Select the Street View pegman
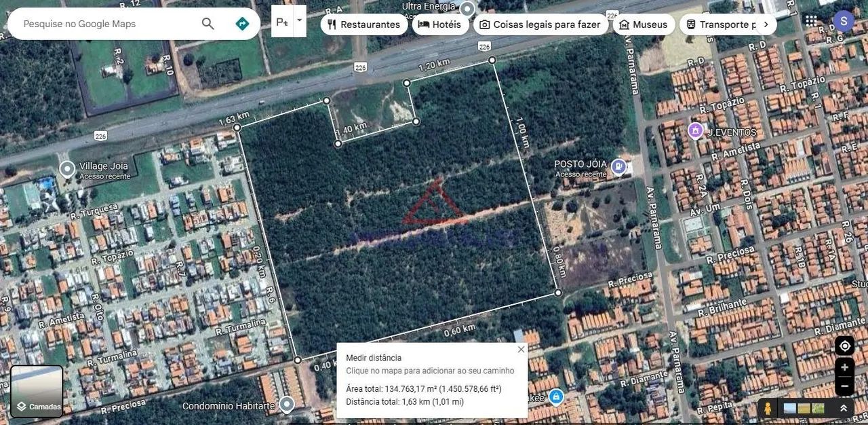Image resolution: width=868 pixels, height=425 pixels. tap(768, 408)
